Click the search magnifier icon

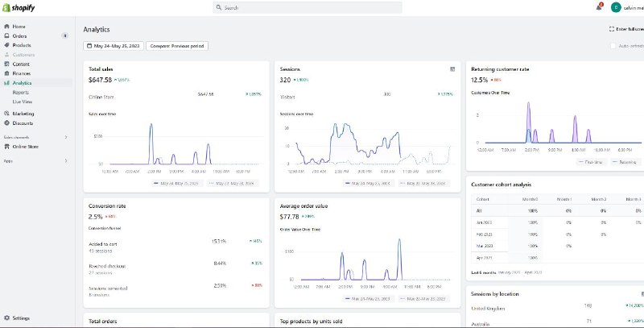[x=219, y=7]
